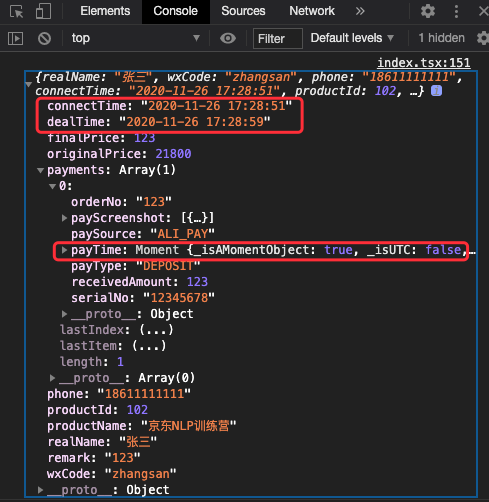Clear the console with the ban icon
The image size is (489, 502).
point(44,38)
